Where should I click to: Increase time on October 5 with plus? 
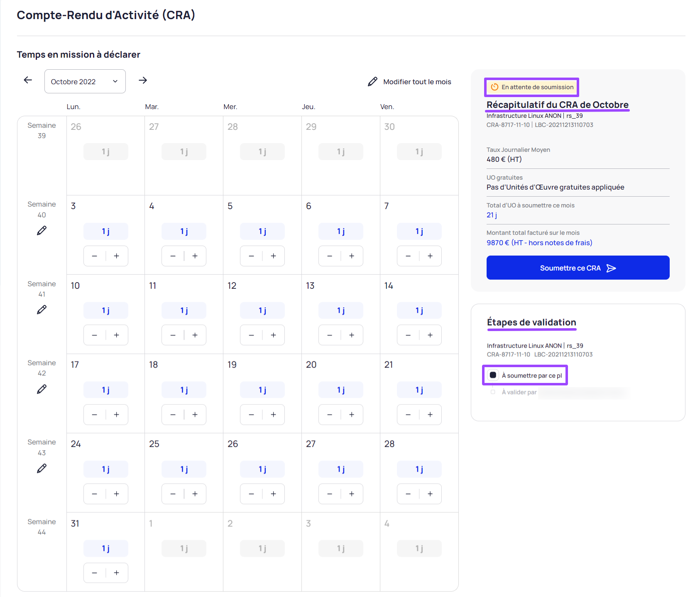point(274,256)
